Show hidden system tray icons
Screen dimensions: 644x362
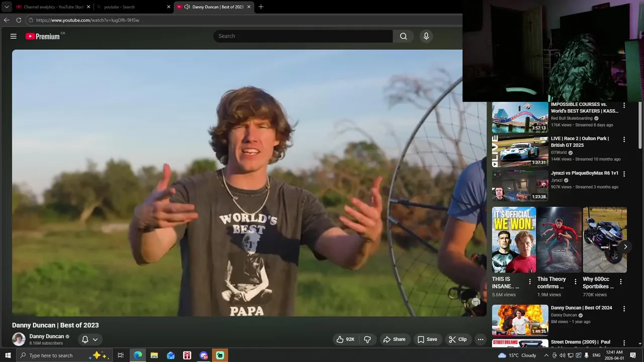click(546, 355)
